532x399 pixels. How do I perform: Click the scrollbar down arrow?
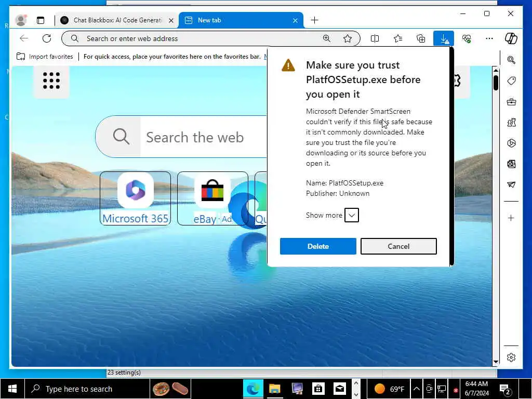click(x=496, y=362)
